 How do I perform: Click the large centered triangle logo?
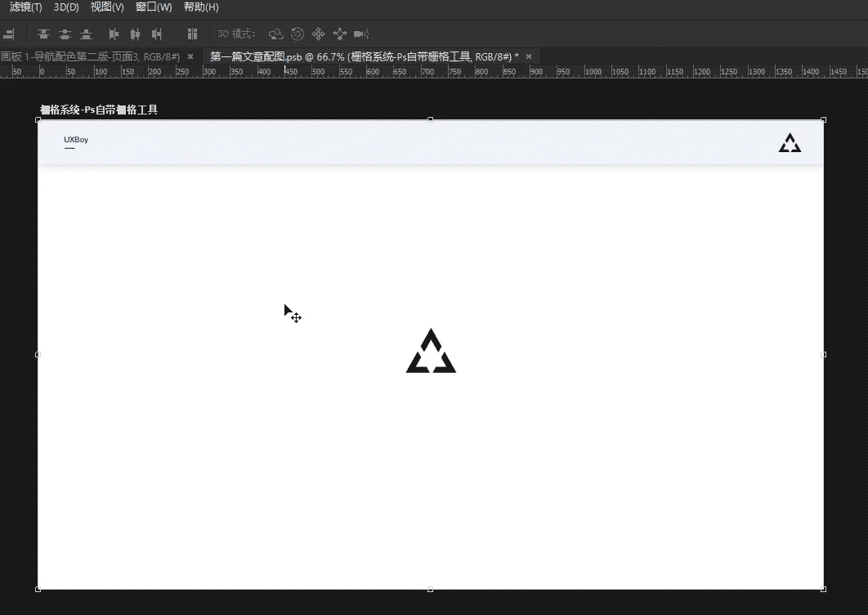click(431, 351)
